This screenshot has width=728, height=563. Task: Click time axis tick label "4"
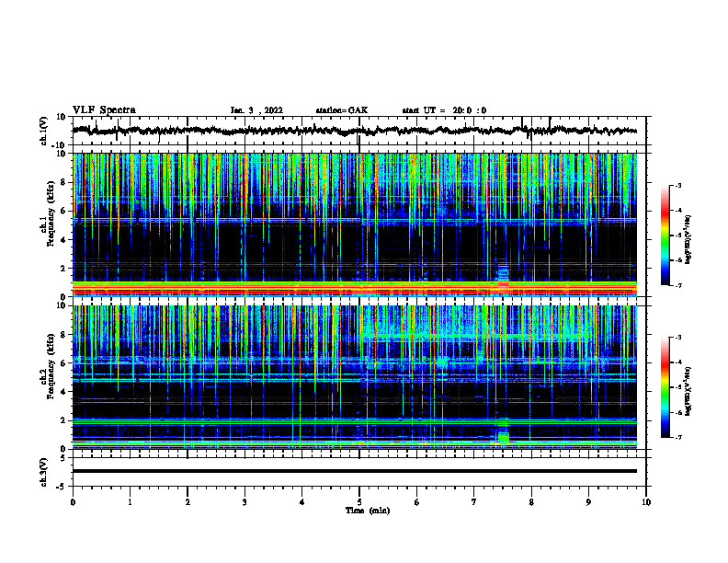302,502
